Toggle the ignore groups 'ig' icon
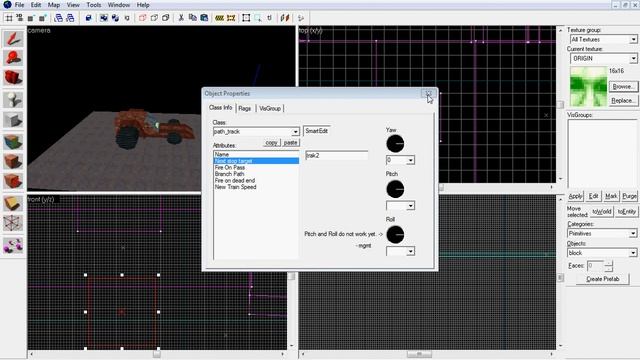 [x=127, y=18]
